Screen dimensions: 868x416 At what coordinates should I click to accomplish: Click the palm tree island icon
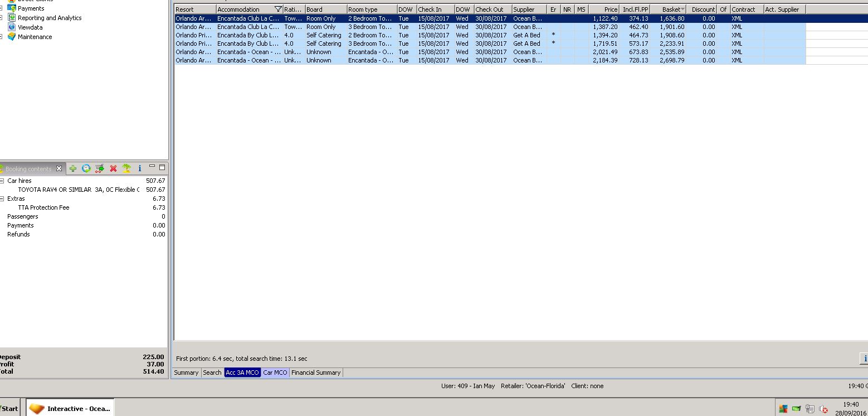coord(126,168)
